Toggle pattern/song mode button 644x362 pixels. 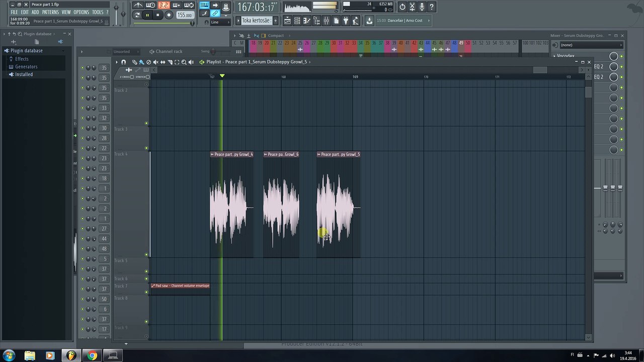pos(137,15)
